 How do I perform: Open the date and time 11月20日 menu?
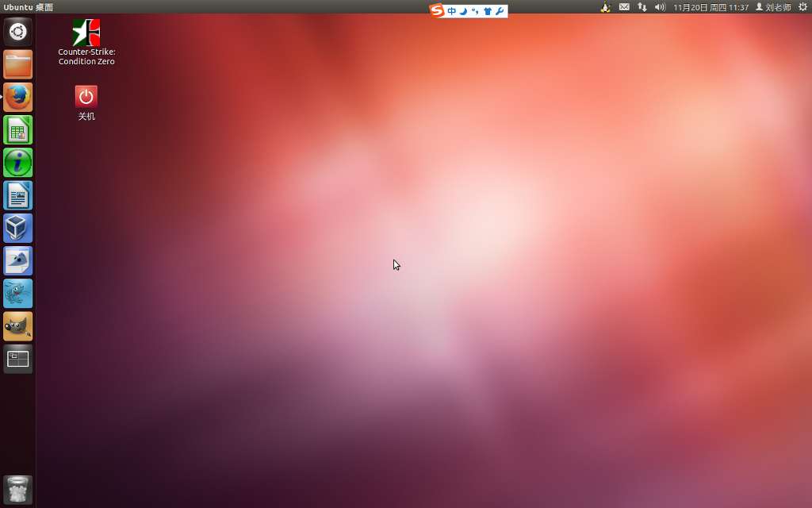(x=711, y=7)
